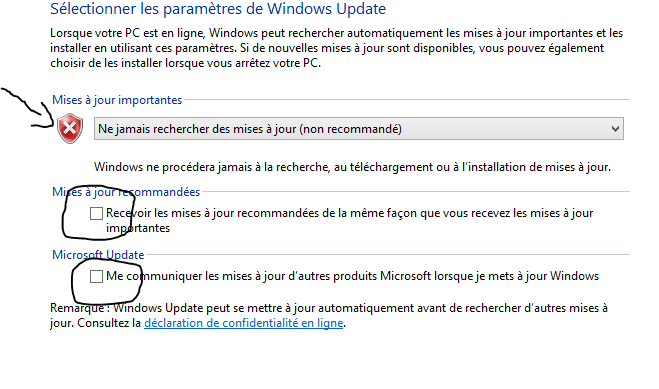Image resolution: width=659 pixels, height=389 pixels.
Task: Click the 'Windows ne procédera jamais' description text
Action: pyautogui.click(x=352, y=167)
